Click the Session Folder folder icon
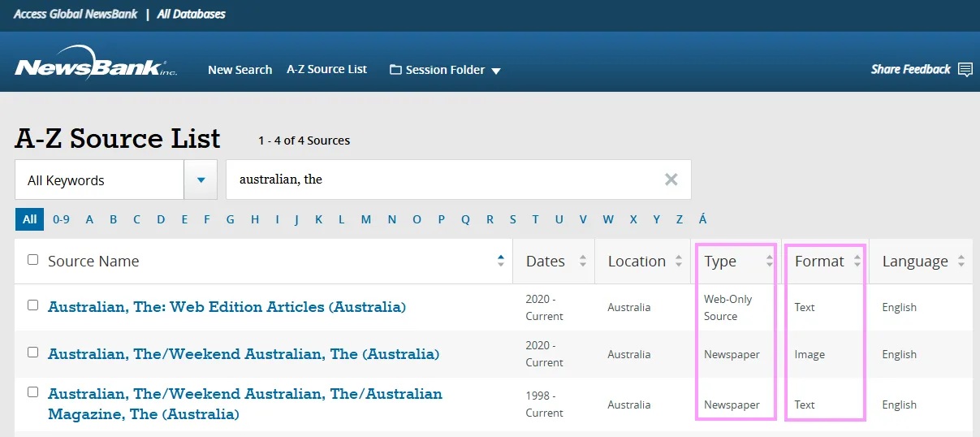The width and height of the screenshot is (980, 437). 395,70
